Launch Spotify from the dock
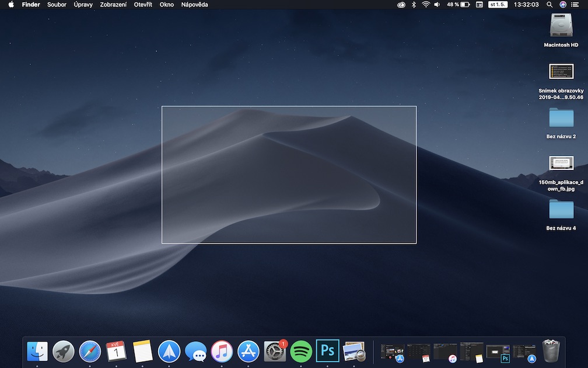588x368 pixels. tap(301, 351)
